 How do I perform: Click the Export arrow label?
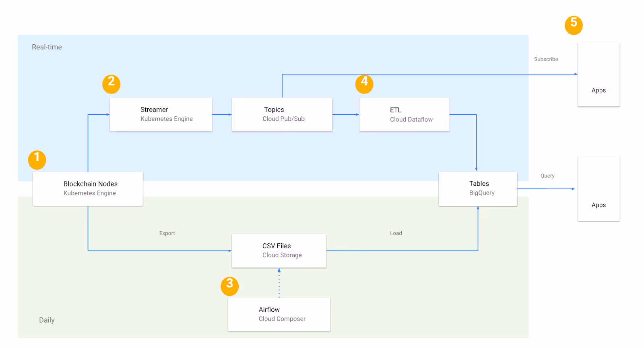[167, 233]
